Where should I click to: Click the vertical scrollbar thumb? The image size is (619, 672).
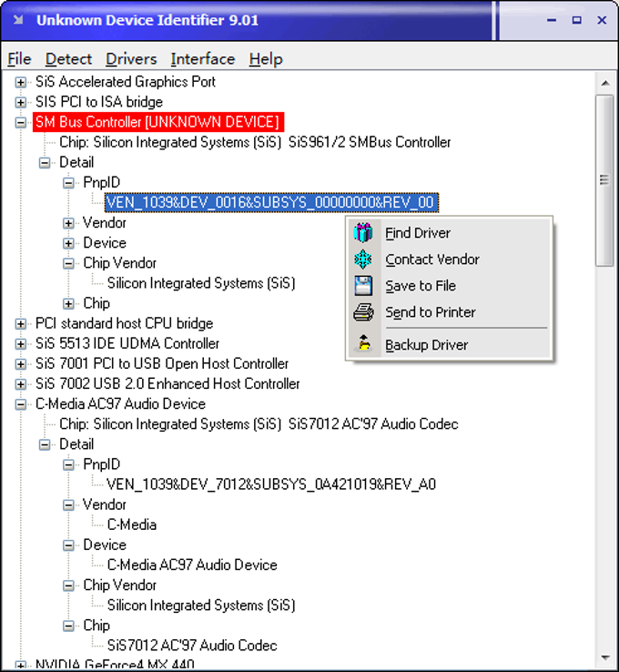pos(604,180)
